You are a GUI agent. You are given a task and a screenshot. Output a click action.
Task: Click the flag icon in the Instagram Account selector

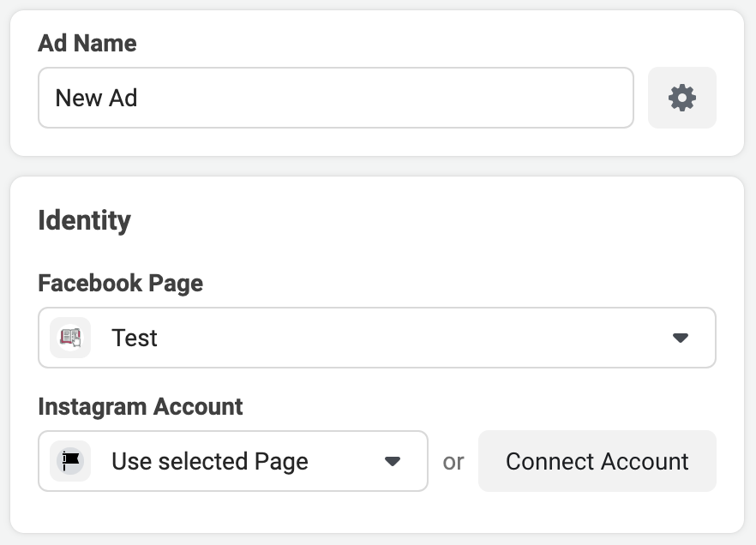pyautogui.click(x=70, y=461)
